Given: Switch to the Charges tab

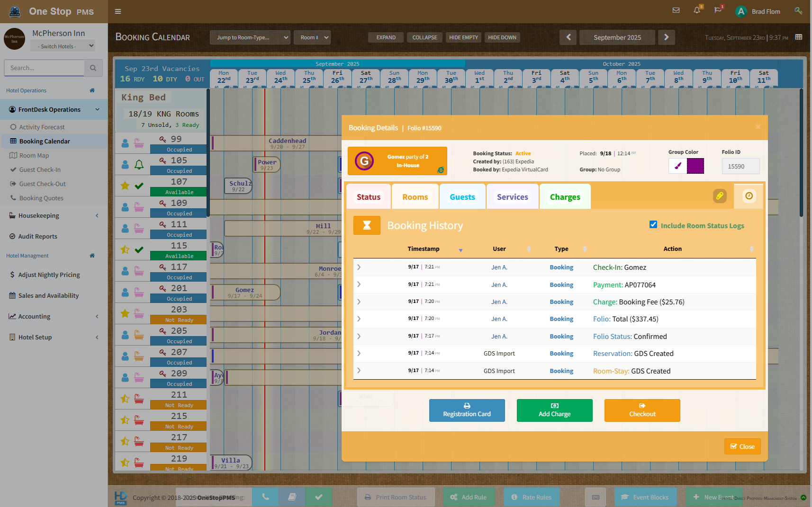Looking at the screenshot, I should tap(565, 197).
